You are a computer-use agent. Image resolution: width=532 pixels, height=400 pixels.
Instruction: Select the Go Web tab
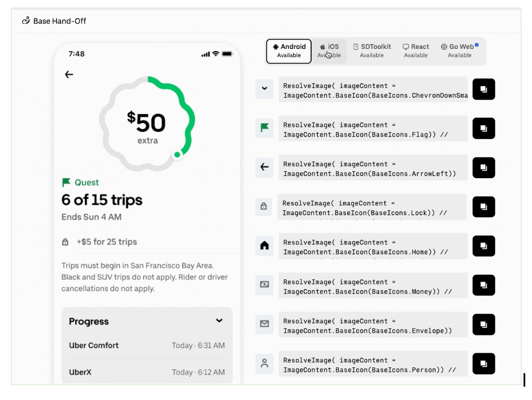click(x=459, y=51)
